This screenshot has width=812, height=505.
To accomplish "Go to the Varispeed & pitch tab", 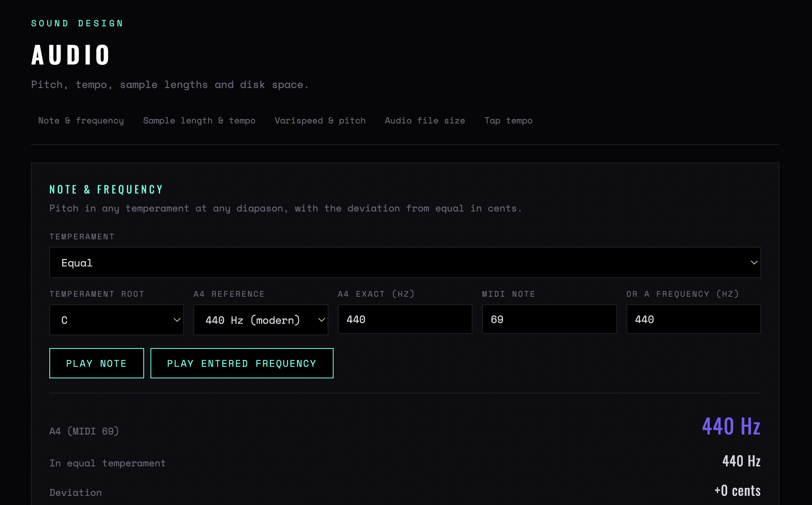I will pyautogui.click(x=320, y=121).
